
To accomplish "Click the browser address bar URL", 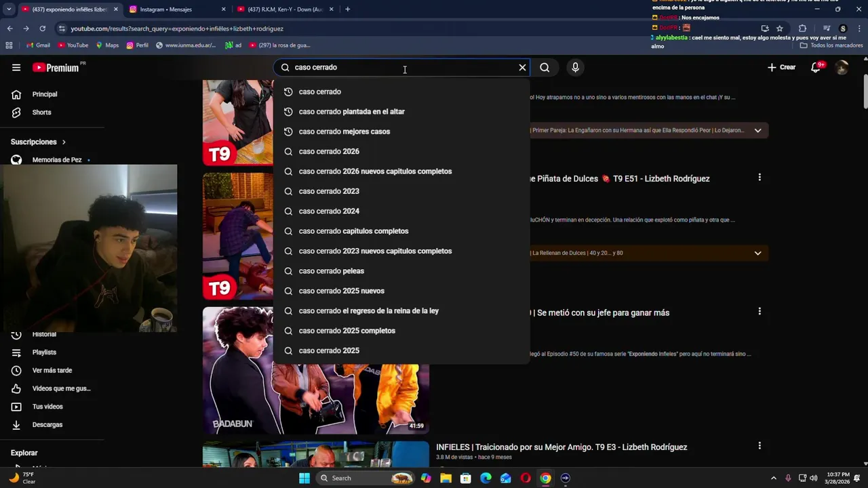I will (x=177, y=28).
